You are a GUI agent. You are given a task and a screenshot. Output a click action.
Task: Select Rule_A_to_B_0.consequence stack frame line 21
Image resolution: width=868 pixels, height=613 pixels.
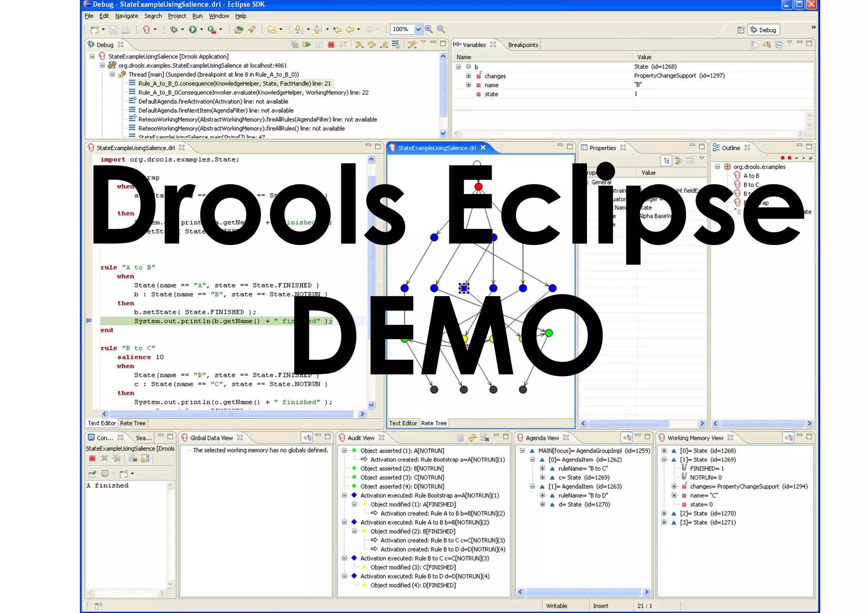(234, 83)
